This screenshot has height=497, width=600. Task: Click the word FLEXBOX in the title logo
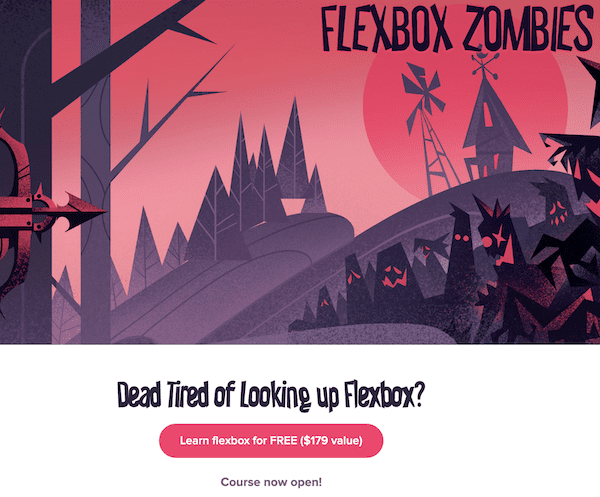coord(387,28)
